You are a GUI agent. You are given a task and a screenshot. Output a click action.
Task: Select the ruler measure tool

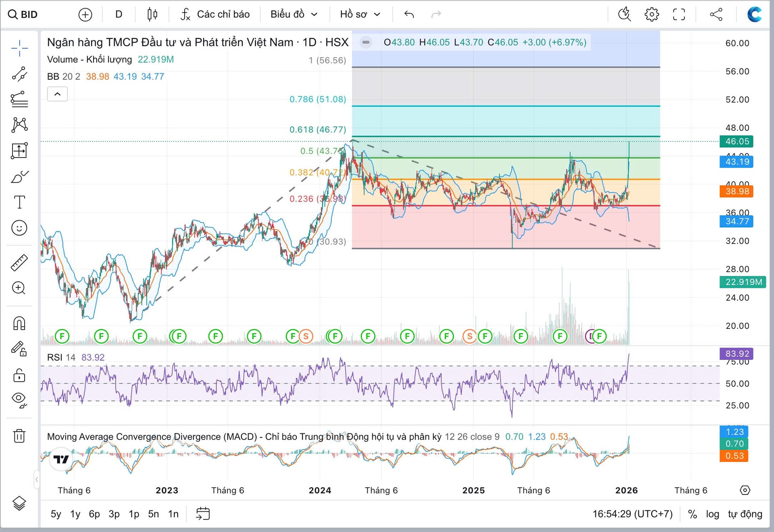(x=19, y=262)
